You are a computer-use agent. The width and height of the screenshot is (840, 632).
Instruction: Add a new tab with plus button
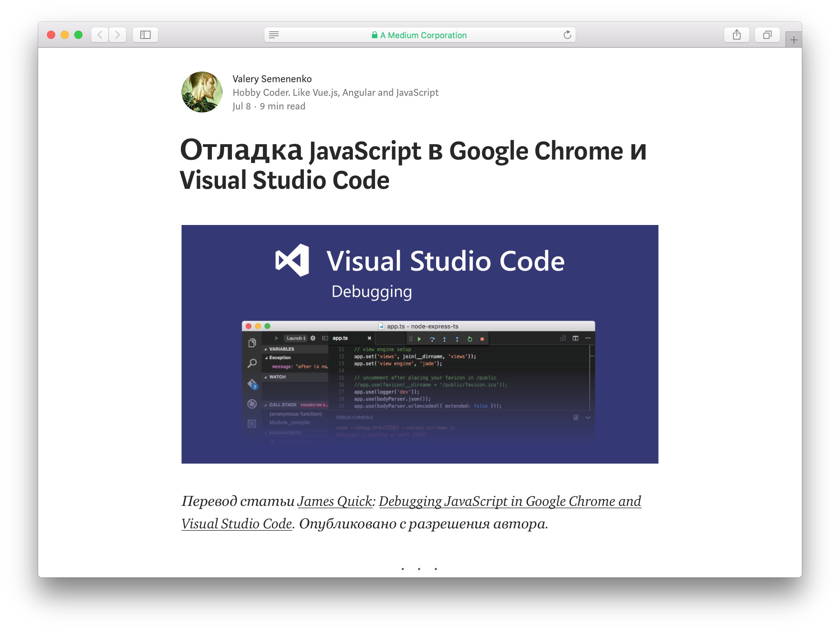(793, 40)
